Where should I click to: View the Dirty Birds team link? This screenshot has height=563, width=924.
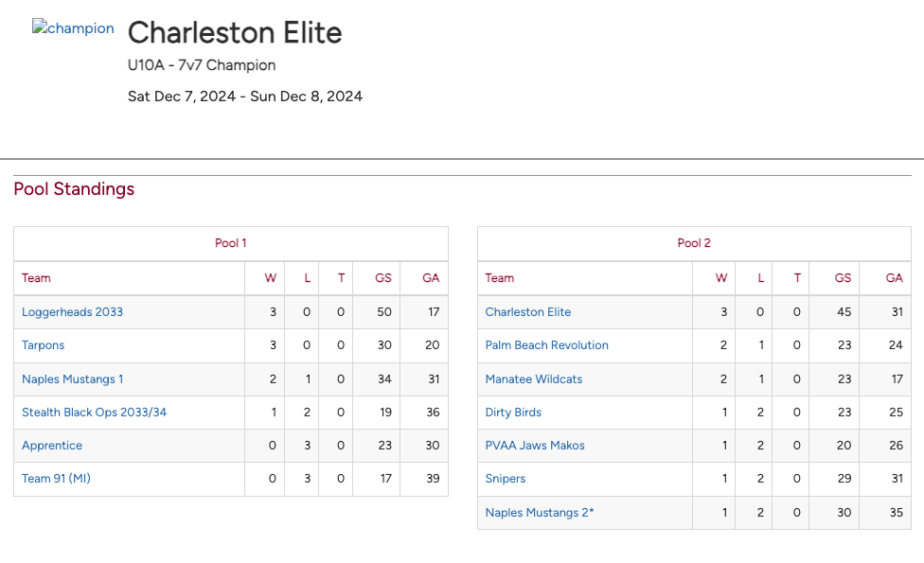(513, 413)
